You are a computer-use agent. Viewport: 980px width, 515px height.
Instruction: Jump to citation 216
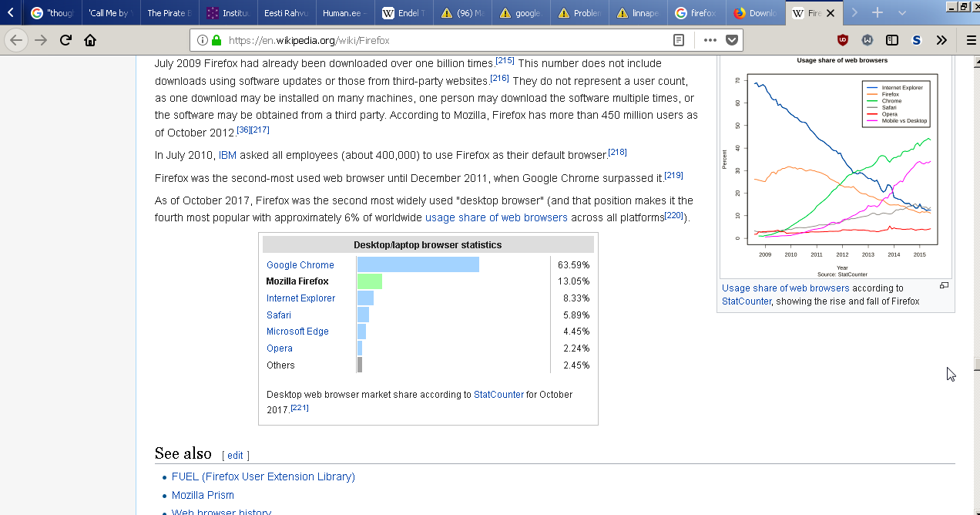(x=499, y=78)
